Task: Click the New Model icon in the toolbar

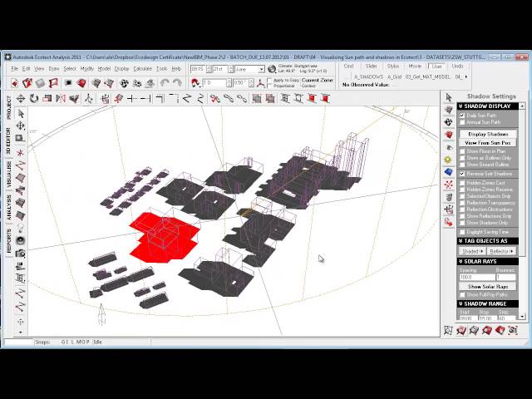Action: (14, 83)
